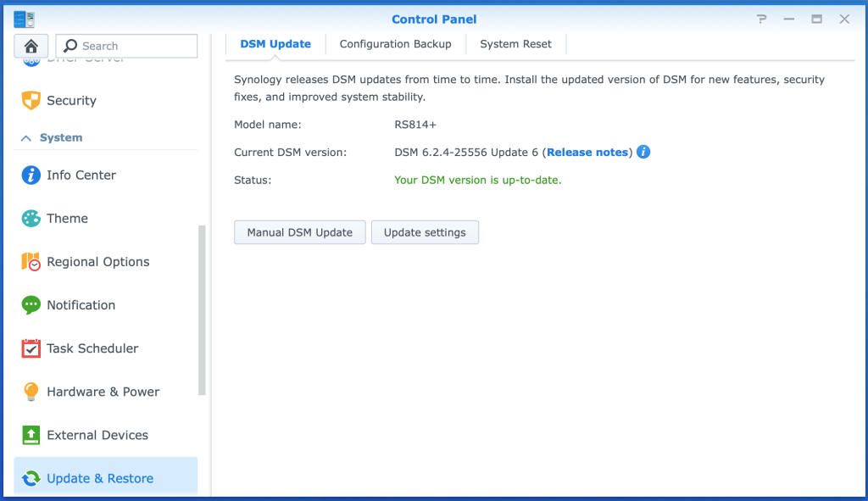Open Notification settings label
Image resolution: width=868 pixels, height=501 pixels.
81,305
